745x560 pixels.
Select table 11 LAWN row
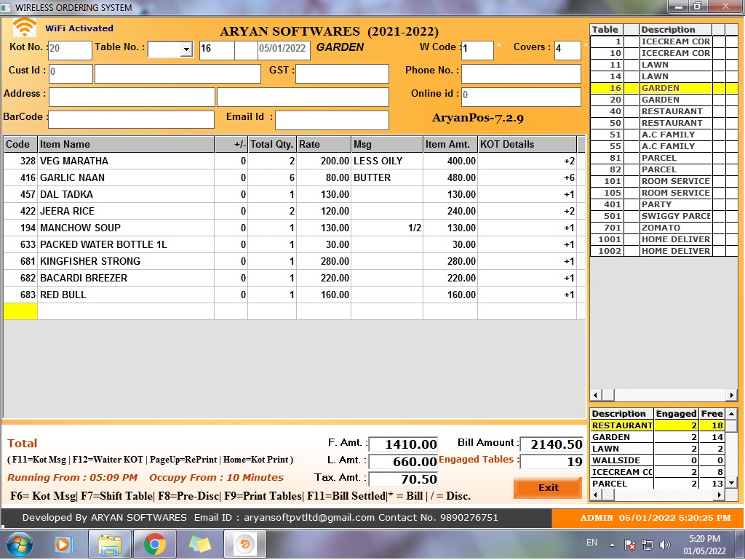(664, 65)
